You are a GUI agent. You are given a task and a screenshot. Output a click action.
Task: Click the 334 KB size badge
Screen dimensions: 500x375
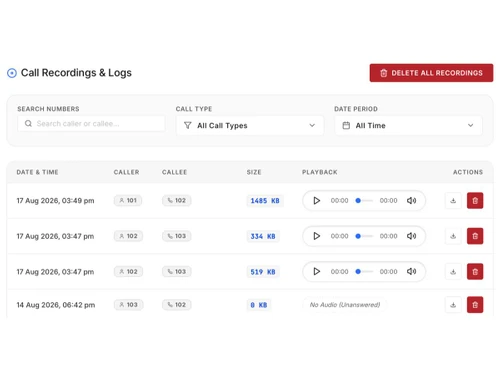click(263, 236)
